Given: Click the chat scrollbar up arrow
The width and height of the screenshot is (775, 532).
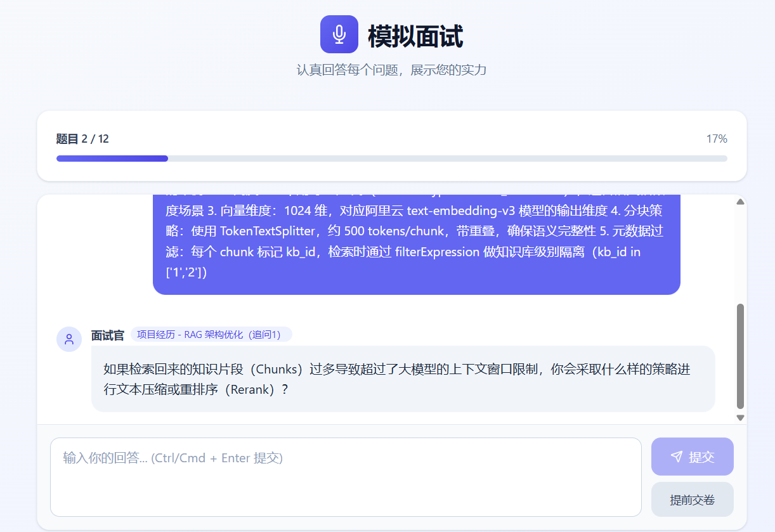Looking at the screenshot, I should (x=740, y=202).
